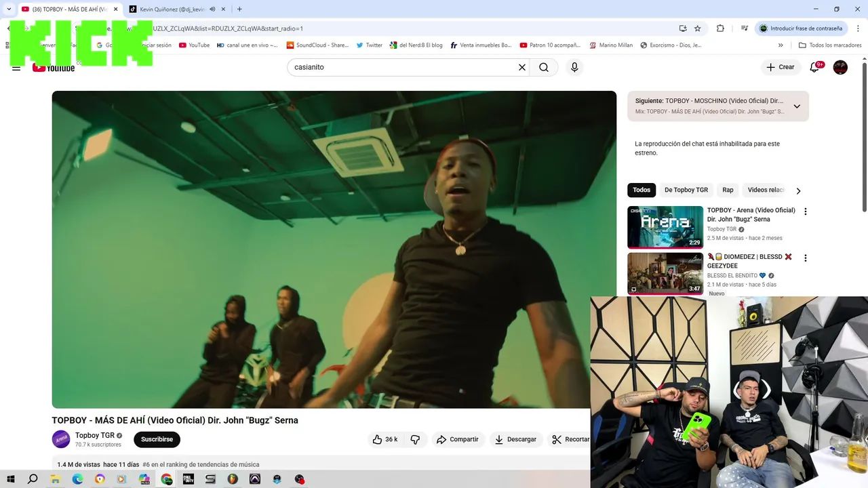Open the Patron 10 acompañ... bookmark
Viewport: 868px width, 488px height.
[x=550, y=45]
